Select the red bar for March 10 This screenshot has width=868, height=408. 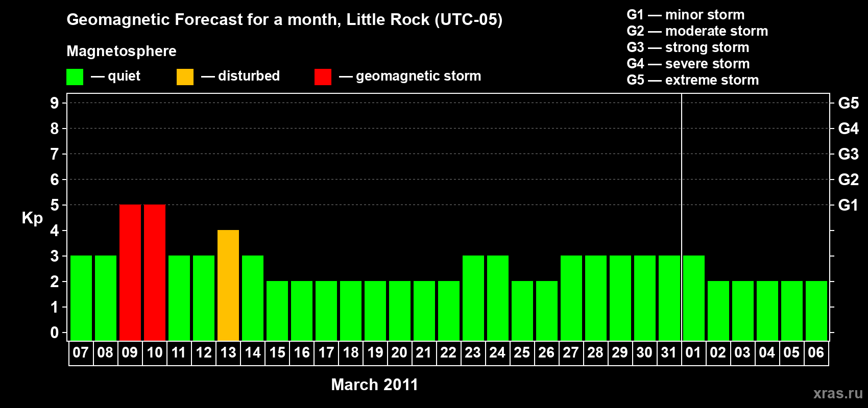click(x=155, y=273)
